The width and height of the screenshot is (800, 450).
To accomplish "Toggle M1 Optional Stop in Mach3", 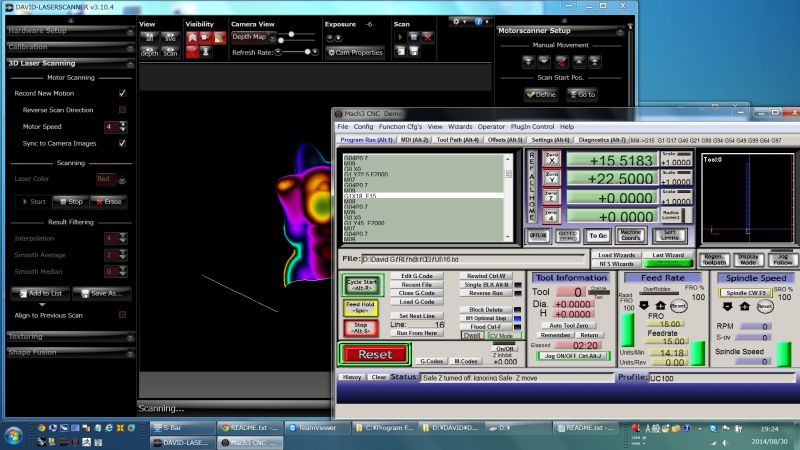I will tap(486, 318).
